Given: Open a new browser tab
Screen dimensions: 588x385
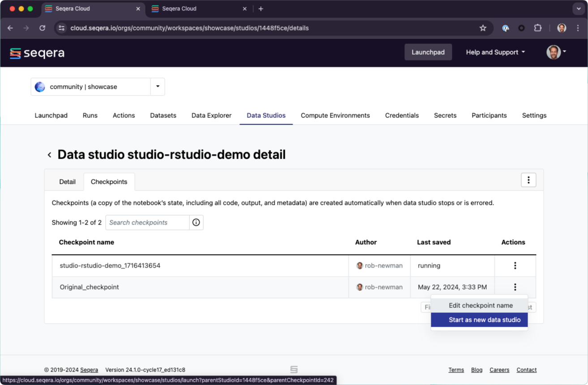Looking at the screenshot, I should (x=261, y=9).
